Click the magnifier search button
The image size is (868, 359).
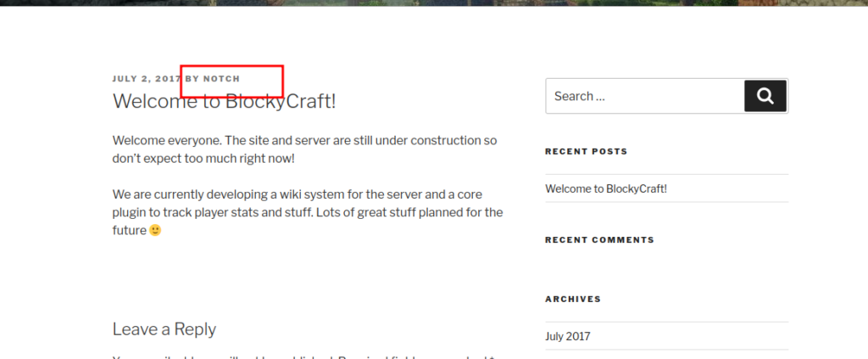click(x=765, y=96)
